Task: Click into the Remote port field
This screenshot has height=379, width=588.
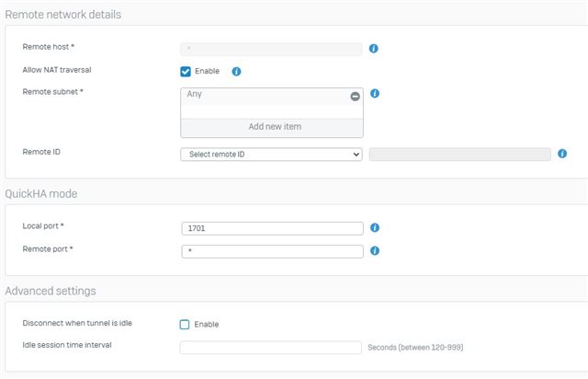Action: tap(272, 251)
